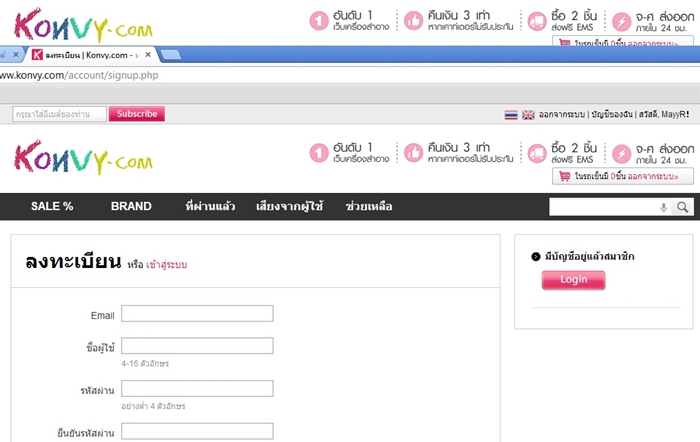Click the newsletter email input field

tap(59, 114)
